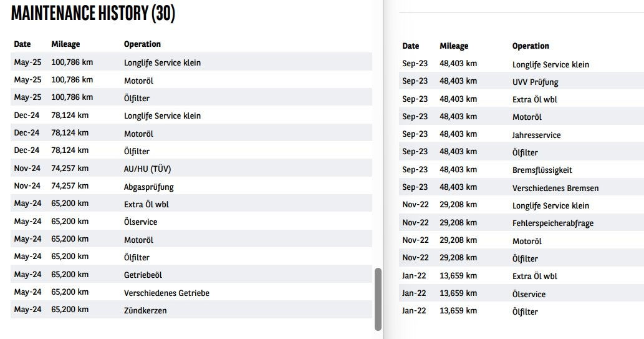Click the vertical scrollbar thumb
This screenshot has height=339, width=644.
378,299
